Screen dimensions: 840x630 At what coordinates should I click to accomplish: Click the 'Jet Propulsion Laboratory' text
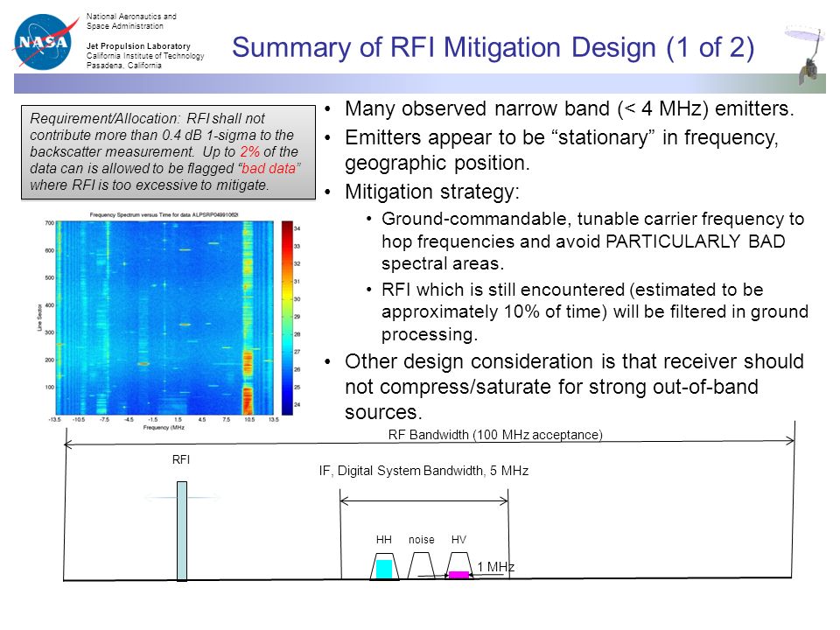(x=138, y=46)
